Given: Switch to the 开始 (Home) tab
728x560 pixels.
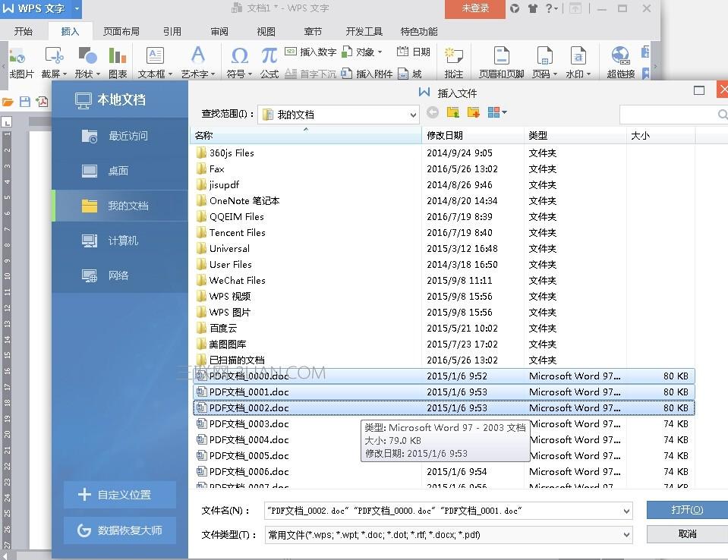Looking at the screenshot, I should tap(24, 31).
